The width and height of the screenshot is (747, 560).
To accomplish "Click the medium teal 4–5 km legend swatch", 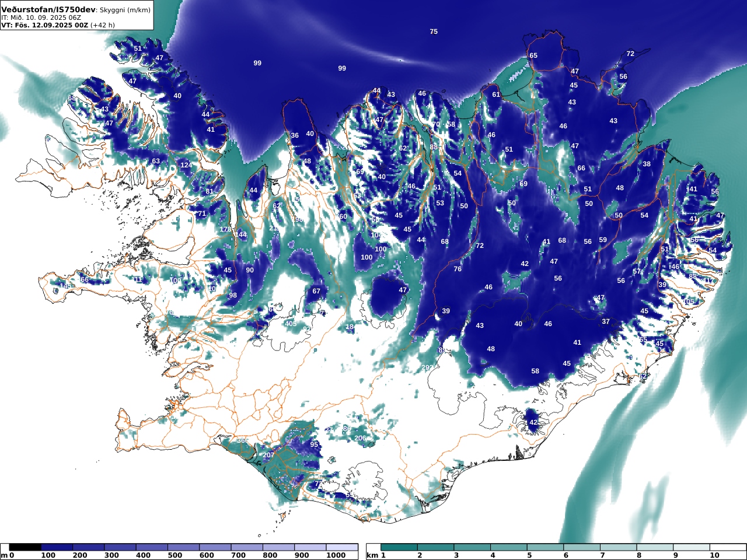I will tap(509, 547).
